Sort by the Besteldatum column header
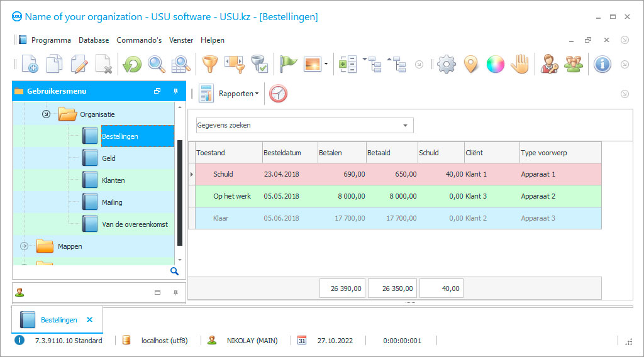The height and width of the screenshot is (357, 644). click(x=290, y=153)
